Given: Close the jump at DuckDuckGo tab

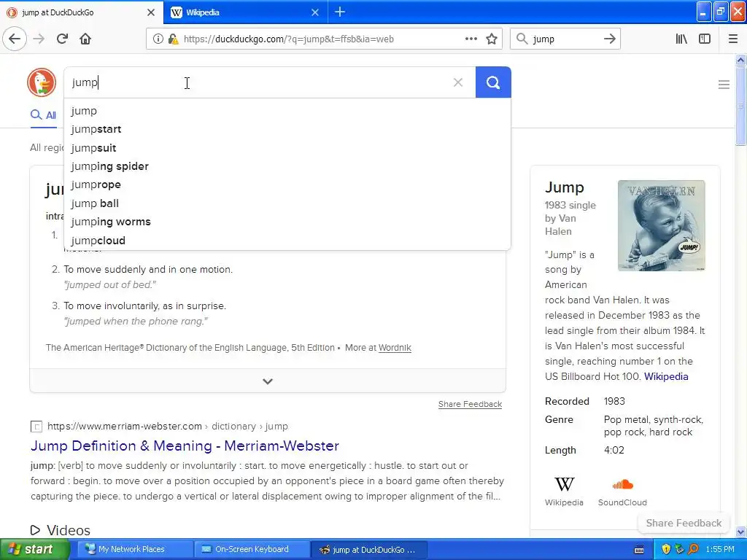Looking at the screenshot, I should pos(151,12).
